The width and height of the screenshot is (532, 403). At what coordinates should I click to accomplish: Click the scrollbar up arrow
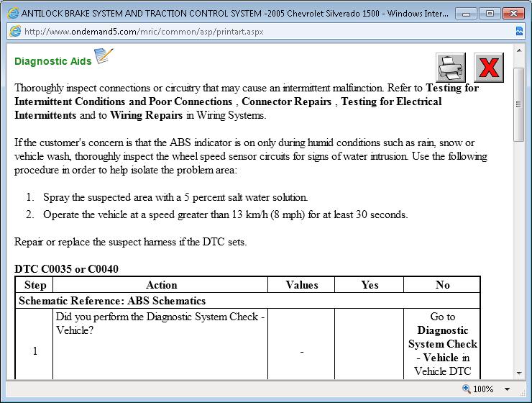tap(519, 50)
